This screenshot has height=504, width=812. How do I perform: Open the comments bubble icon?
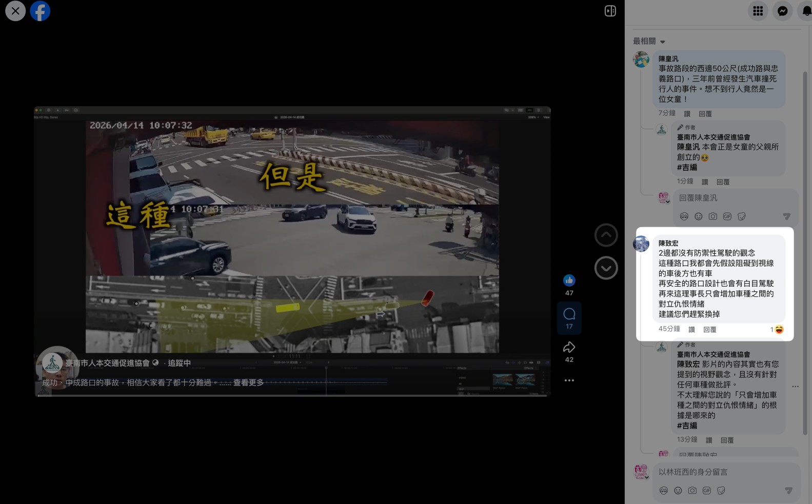[x=569, y=314]
